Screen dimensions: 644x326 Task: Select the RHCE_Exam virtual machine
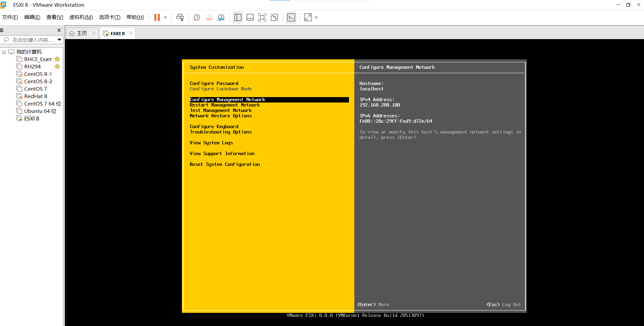pyautogui.click(x=38, y=59)
